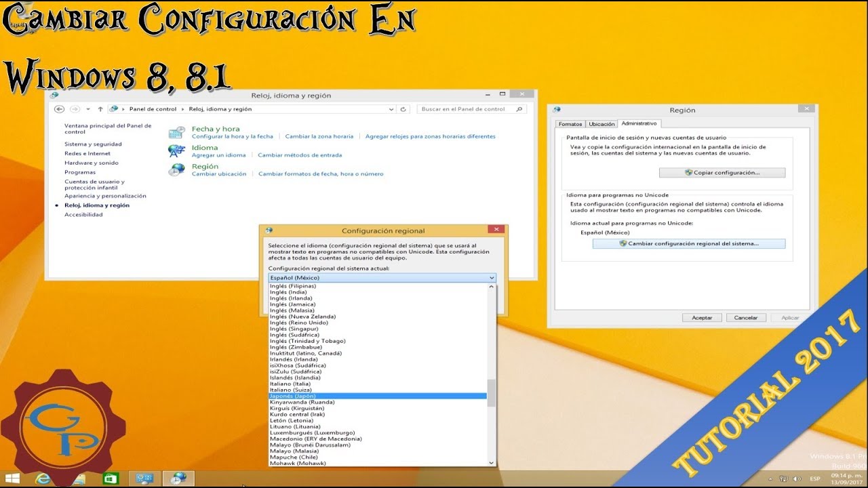This screenshot has width=868, height=488.
Task: Select Islandés (Islandia) in the list
Action: [378, 378]
